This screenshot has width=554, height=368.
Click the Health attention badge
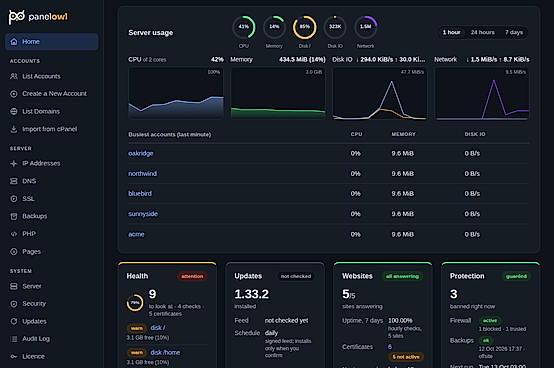(x=192, y=276)
